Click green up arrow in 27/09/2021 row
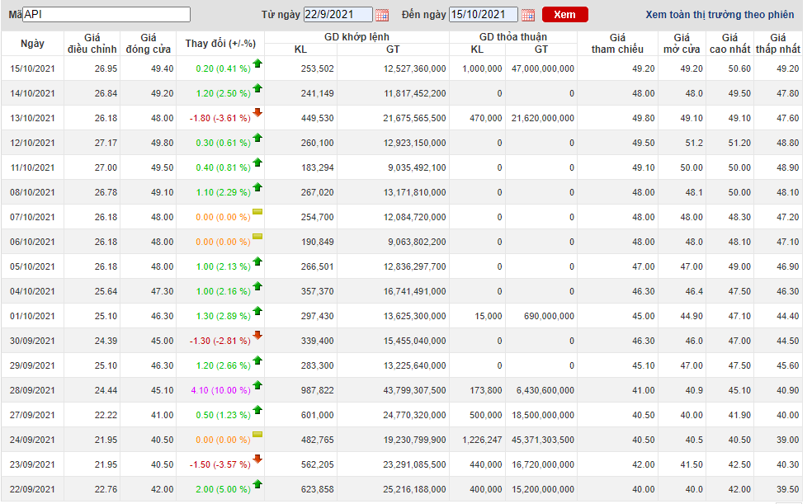 pyautogui.click(x=257, y=410)
